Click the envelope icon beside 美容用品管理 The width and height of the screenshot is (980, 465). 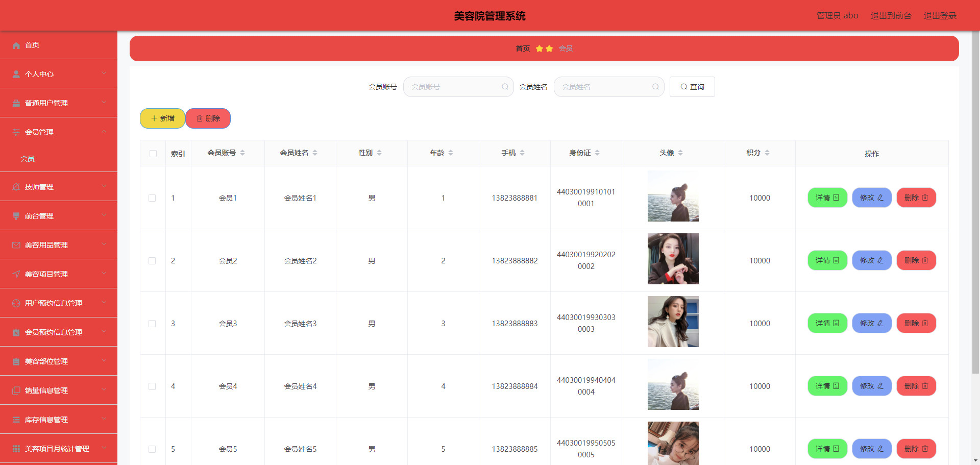(x=16, y=245)
